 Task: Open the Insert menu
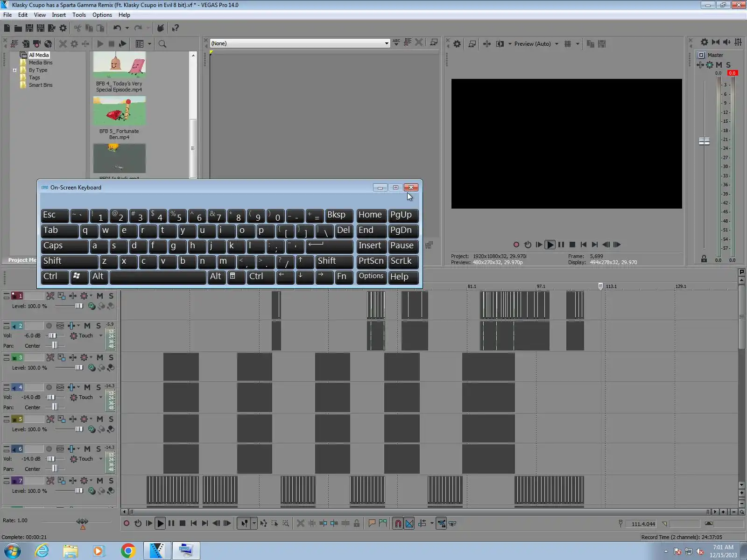tap(59, 15)
